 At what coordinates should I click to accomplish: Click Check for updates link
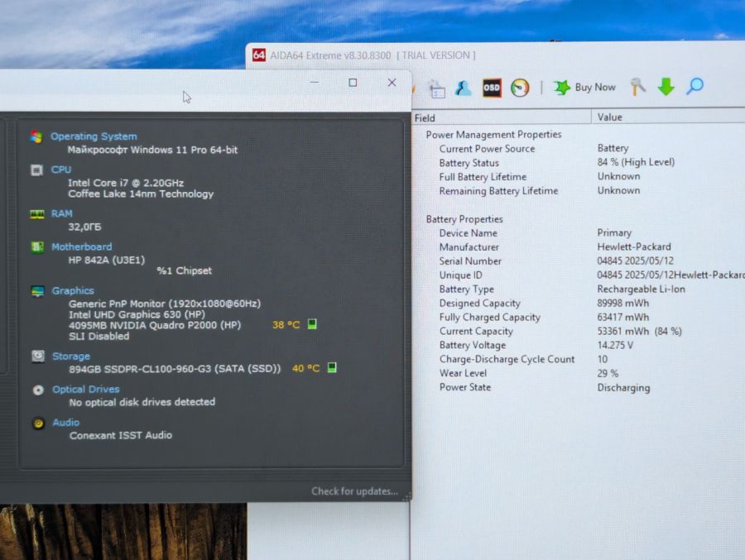[x=354, y=491]
